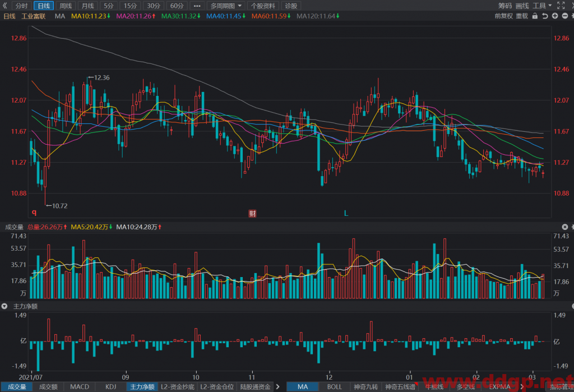This screenshot has height=392, width=574.
Task: Zoom out the chart with the minus icon
Action: click(565, 16)
